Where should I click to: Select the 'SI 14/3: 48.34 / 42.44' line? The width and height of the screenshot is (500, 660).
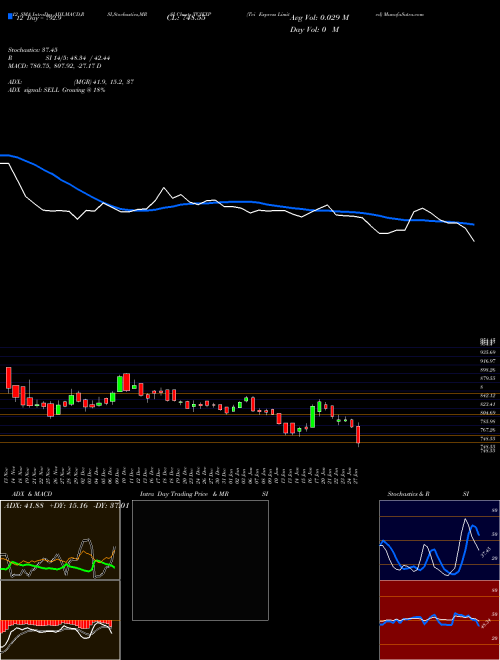coord(78,58)
